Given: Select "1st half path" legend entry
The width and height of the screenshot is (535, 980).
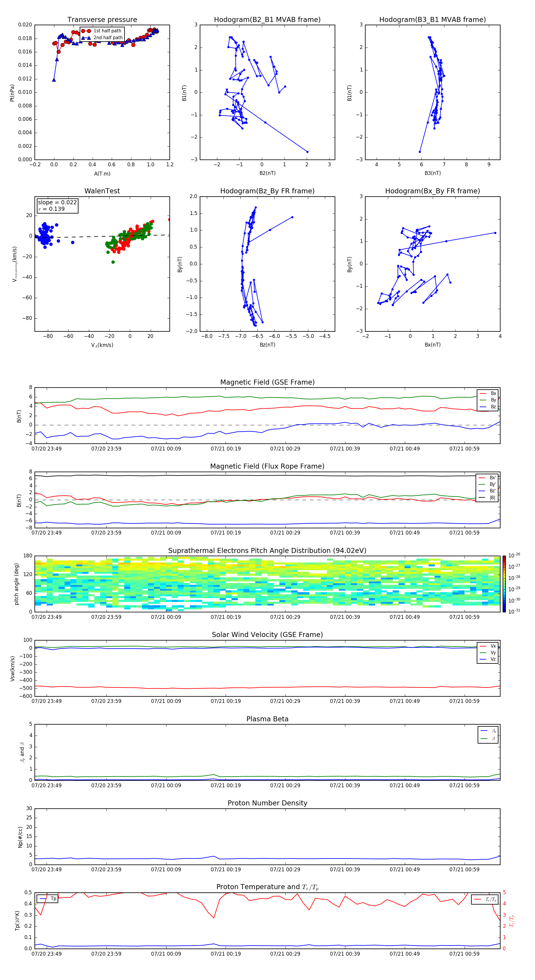Looking at the screenshot, I should [102, 31].
